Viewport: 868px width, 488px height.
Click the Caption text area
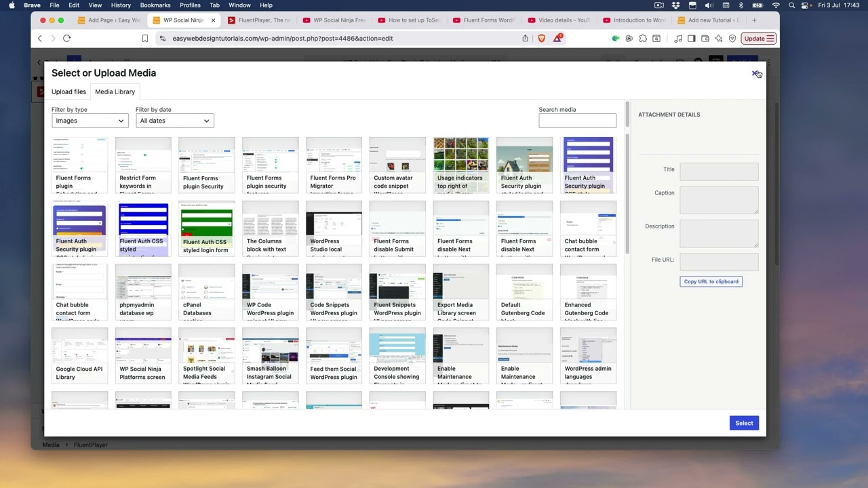(719, 200)
